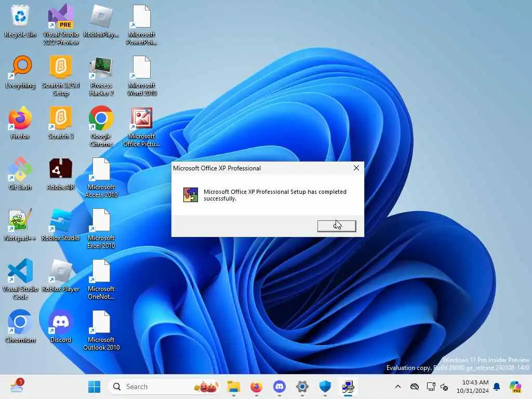Select Microsoft OneNote shortcut icon

pyautogui.click(x=101, y=279)
